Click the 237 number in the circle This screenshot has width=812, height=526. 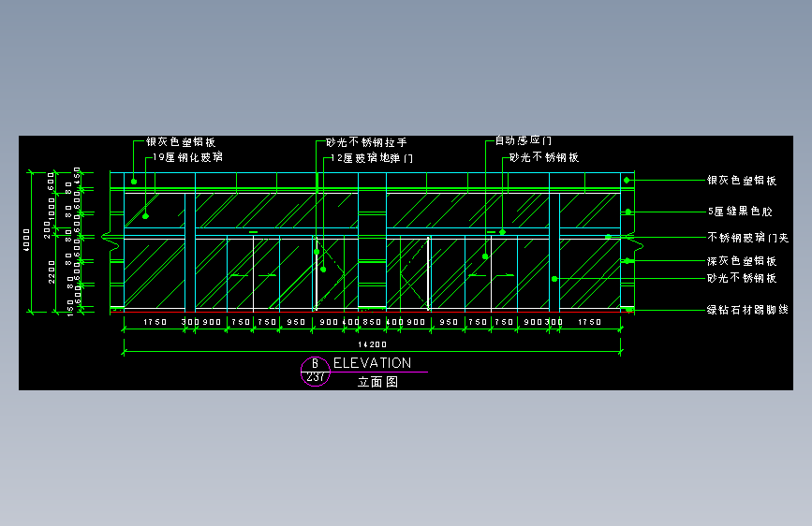click(x=316, y=377)
